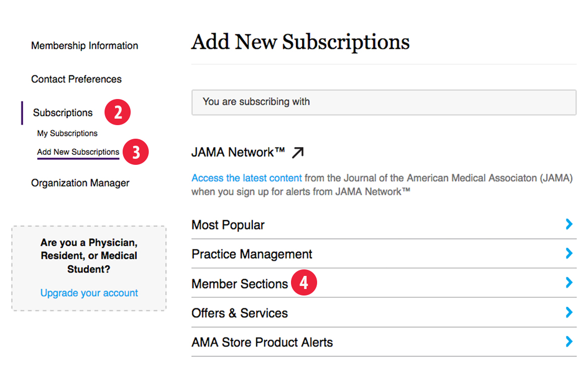This screenshot has width=588, height=392.
Task: Go to Contact Preferences
Action: [76, 79]
